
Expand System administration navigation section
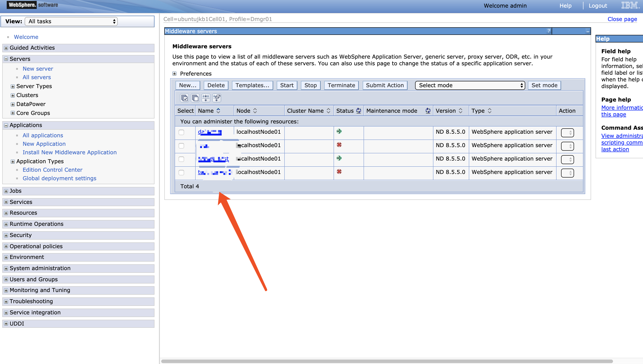pyautogui.click(x=6, y=269)
